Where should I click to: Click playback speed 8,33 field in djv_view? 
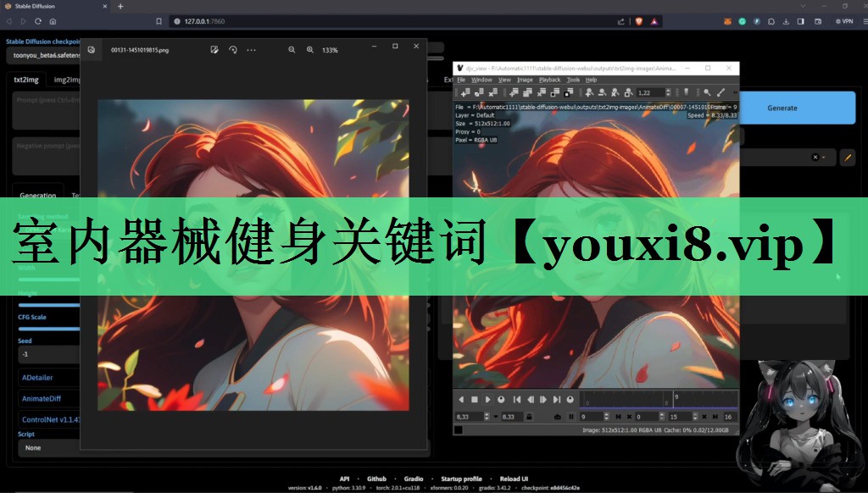coord(468,417)
